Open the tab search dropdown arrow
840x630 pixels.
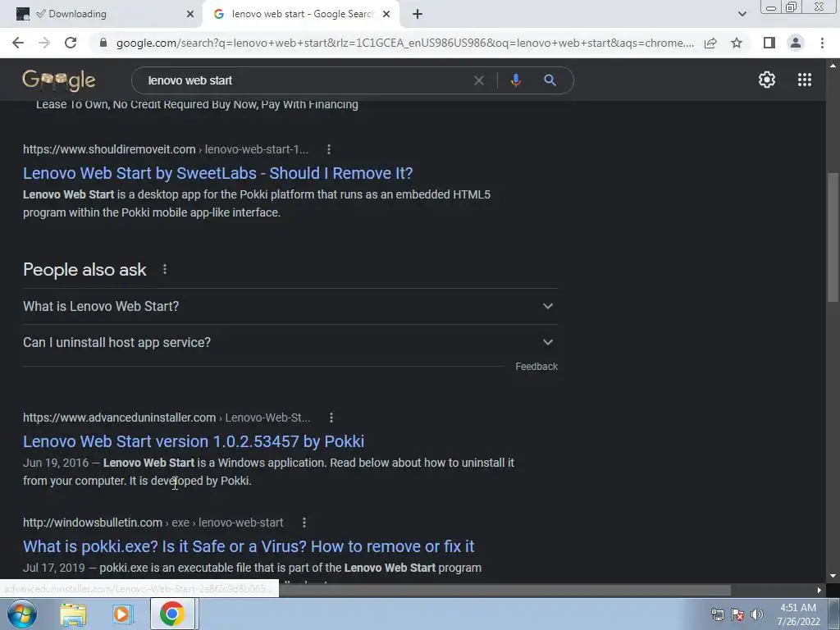coord(742,14)
